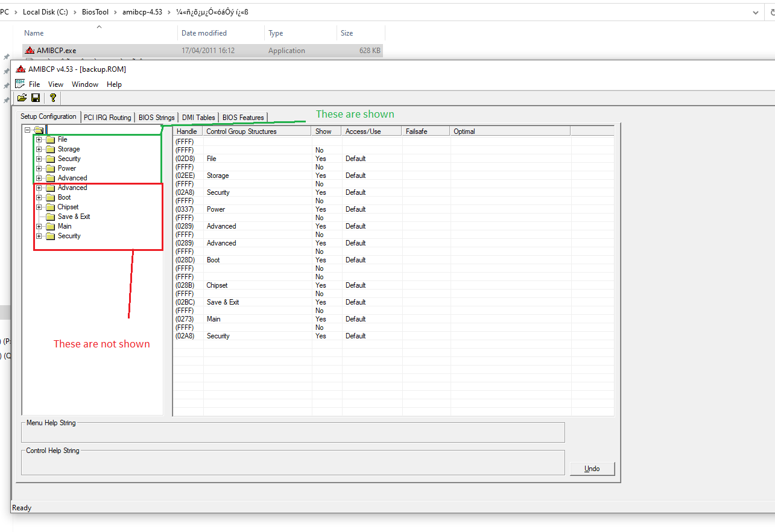This screenshot has height=532, width=775.
Task: Click the AMIBCP title bar application icon
Action: click(x=21, y=69)
